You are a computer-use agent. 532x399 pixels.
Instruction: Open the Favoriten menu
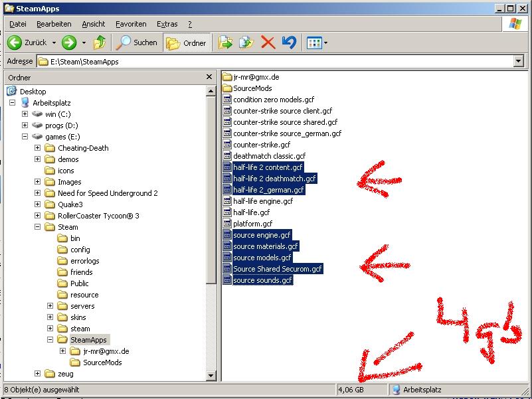[131, 24]
